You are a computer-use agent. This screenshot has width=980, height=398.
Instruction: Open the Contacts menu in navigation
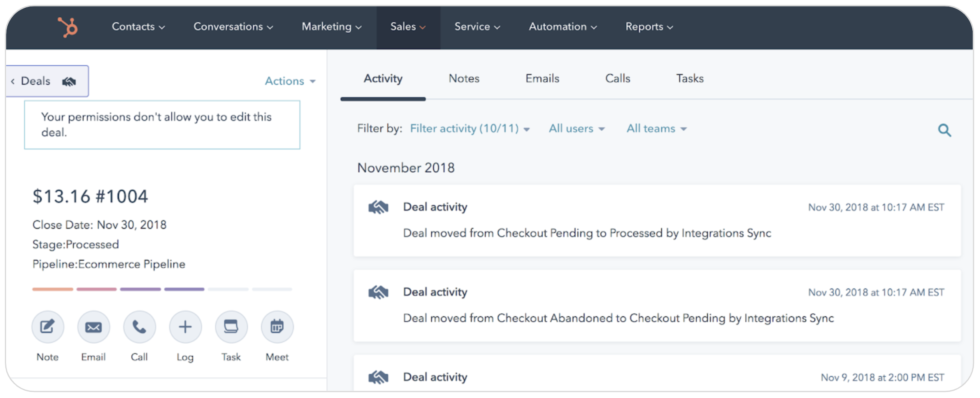click(138, 27)
